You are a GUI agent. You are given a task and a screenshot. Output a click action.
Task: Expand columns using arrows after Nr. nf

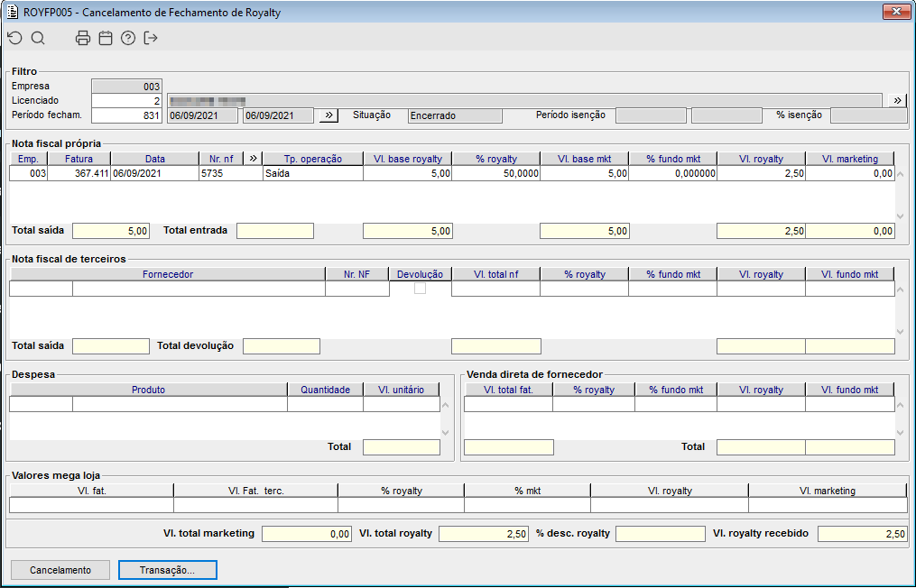(x=253, y=159)
